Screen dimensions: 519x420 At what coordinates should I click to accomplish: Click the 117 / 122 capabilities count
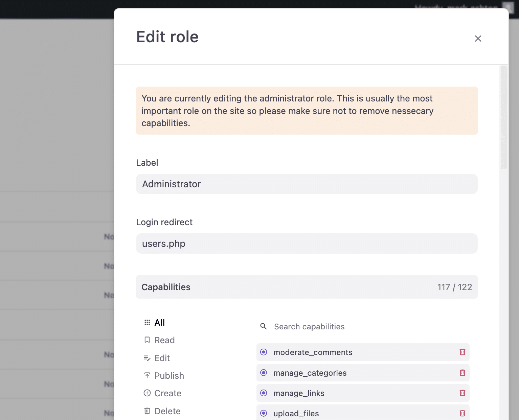454,287
